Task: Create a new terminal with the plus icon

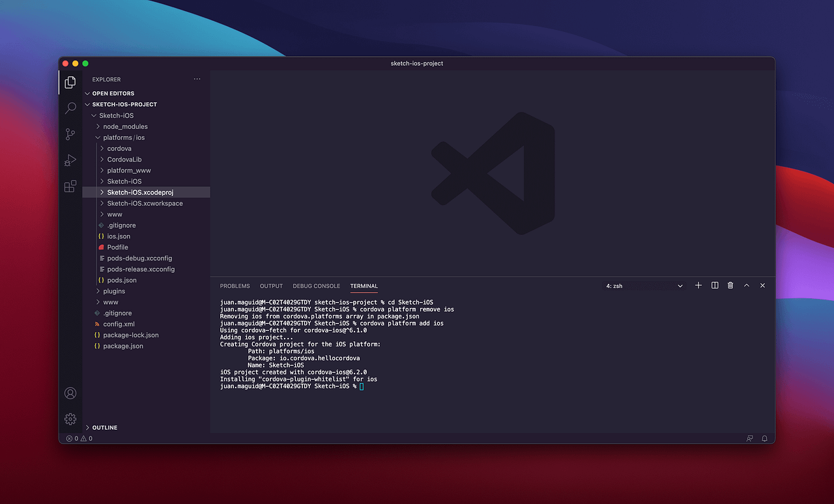Action: click(698, 285)
